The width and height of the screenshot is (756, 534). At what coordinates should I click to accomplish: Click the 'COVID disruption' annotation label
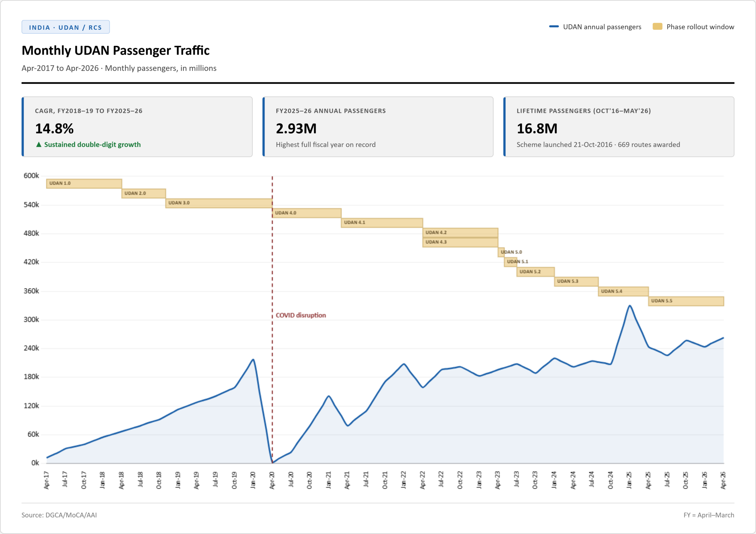click(301, 315)
